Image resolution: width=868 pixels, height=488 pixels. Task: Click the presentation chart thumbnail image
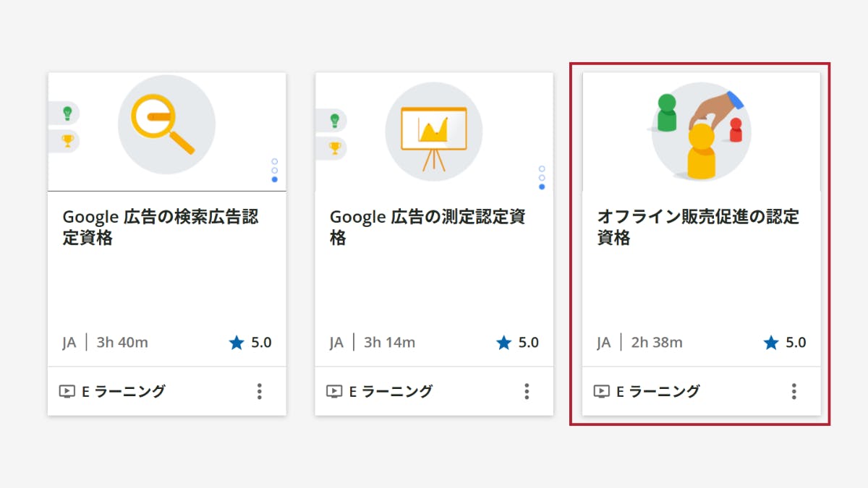click(433, 132)
